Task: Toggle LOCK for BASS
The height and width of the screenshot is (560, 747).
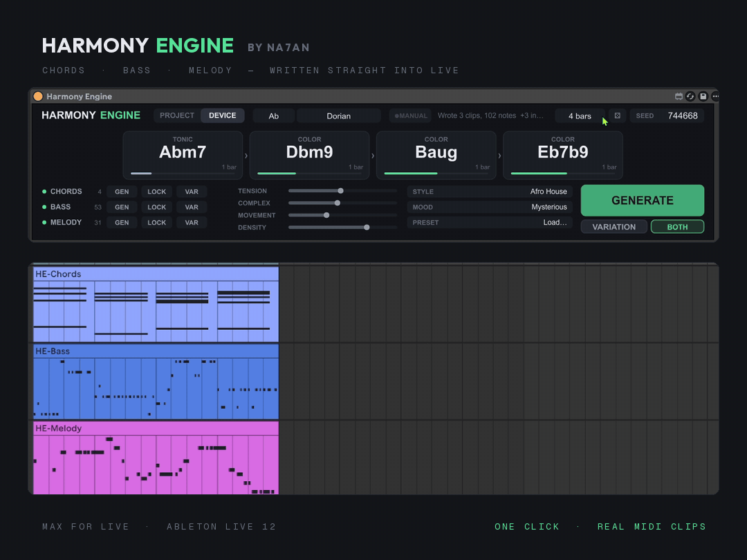Action: click(x=157, y=207)
